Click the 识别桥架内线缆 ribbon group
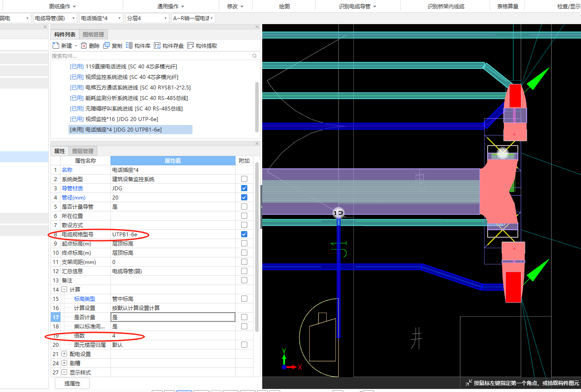Screen dimensions: 581x392 point(446,7)
